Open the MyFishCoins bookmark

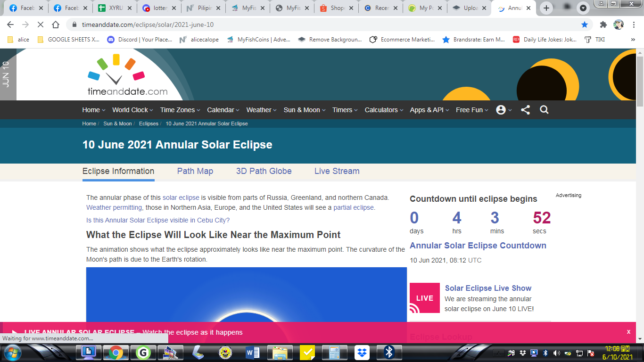258,40
